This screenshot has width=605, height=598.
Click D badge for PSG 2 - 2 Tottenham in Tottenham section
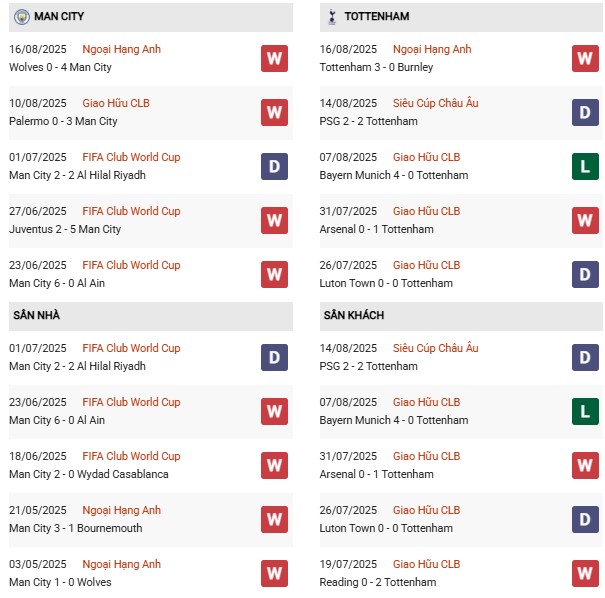point(584,113)
